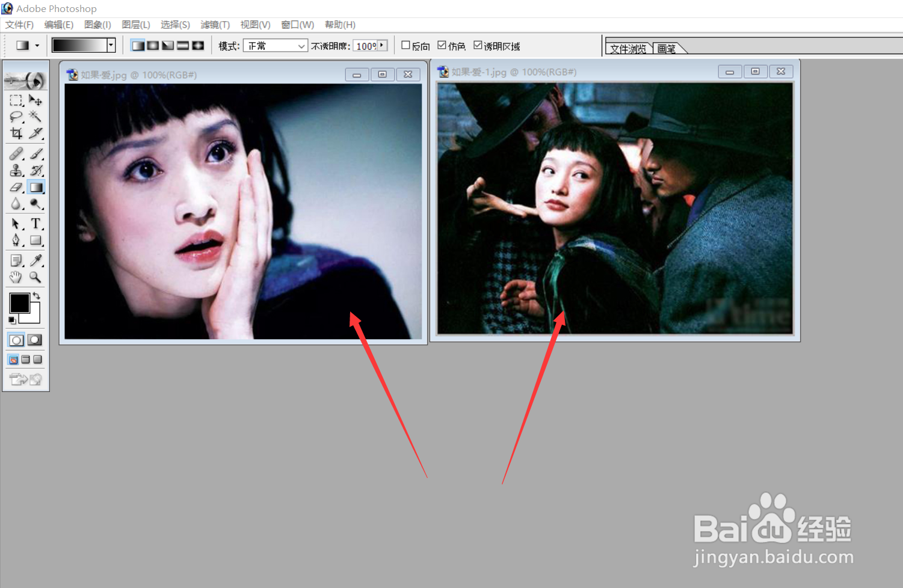Screen dimensions: 903x588
Task: Open the 文件(F) menu
Action: click(19, 25)
